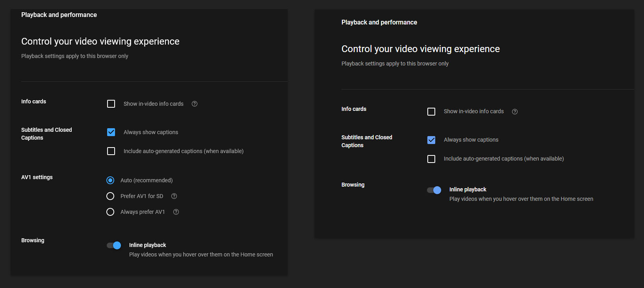Turn off Inline playback toggle in left panel
The image size is (644, 288).
click(114, 245)
